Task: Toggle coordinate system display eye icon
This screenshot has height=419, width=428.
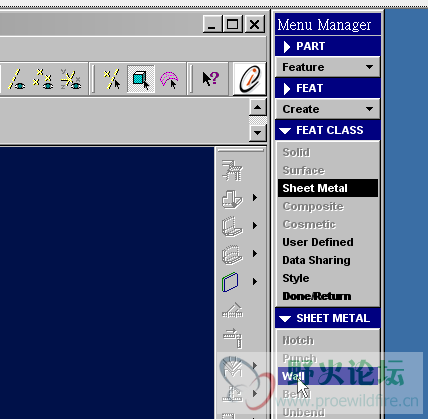Action: [71, 79]
